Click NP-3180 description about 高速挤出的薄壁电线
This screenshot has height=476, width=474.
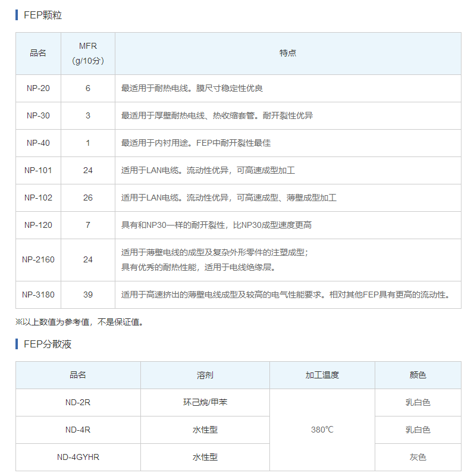point(286,295)
